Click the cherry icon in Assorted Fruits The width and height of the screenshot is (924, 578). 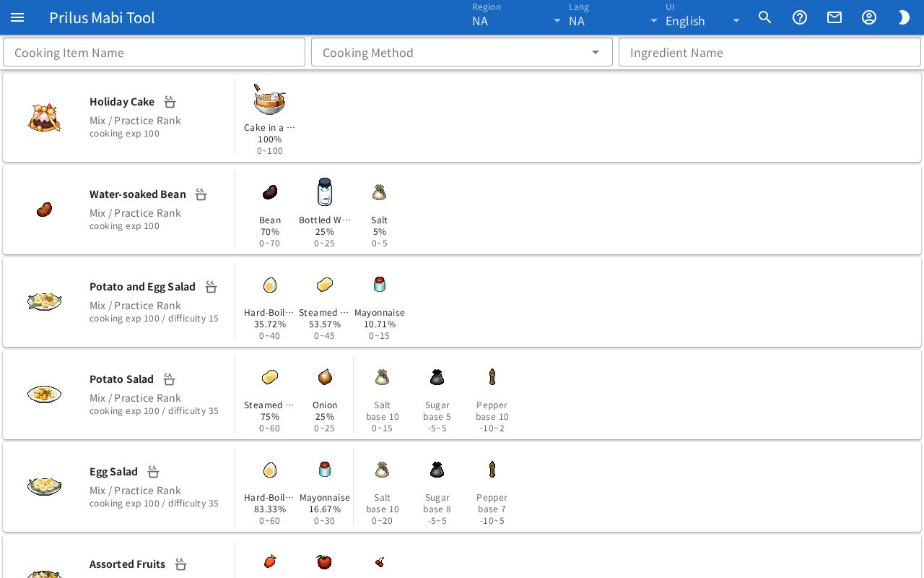[x=380, y=561]
